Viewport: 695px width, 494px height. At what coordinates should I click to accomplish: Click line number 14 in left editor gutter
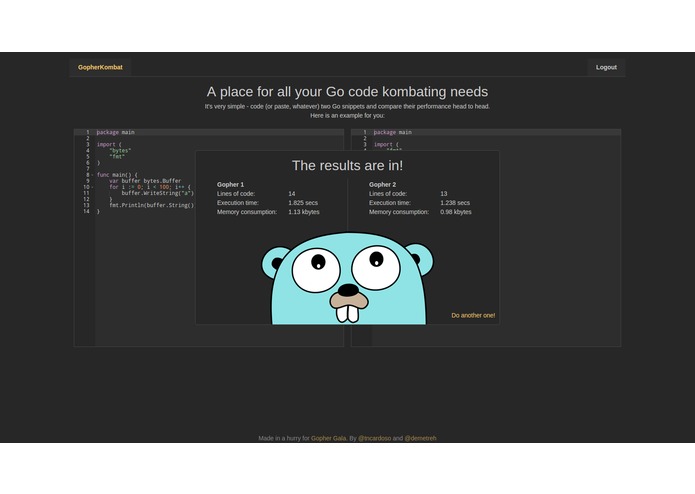(86, 211)
